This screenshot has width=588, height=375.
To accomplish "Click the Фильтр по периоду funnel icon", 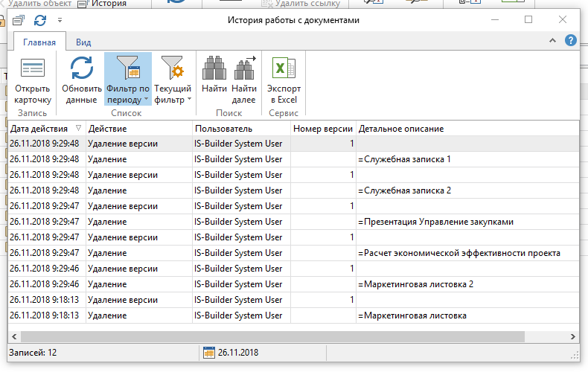I will 128,68.
